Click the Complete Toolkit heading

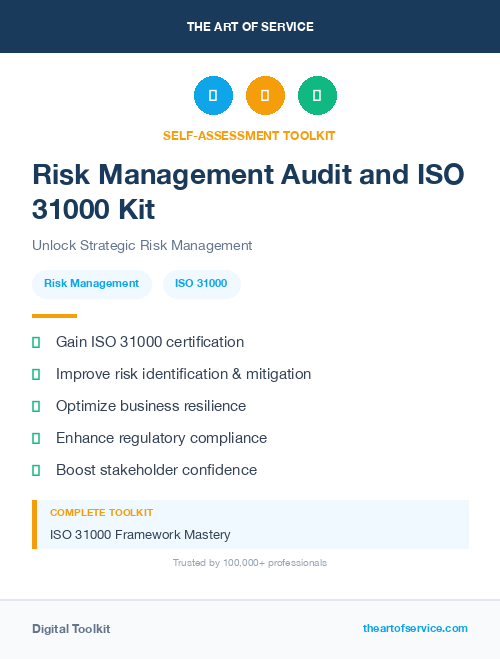[x=101, y=513]
